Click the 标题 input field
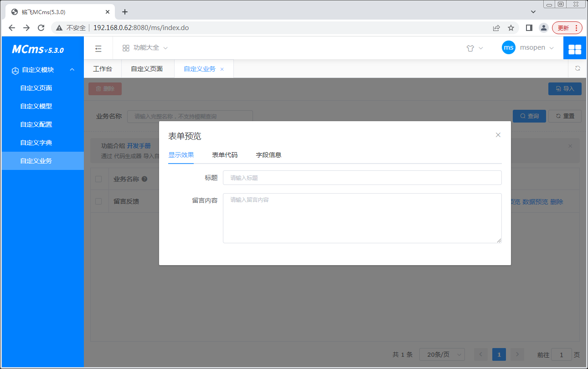The height and width of the screenshot is (369, 588). coord(362,178)
